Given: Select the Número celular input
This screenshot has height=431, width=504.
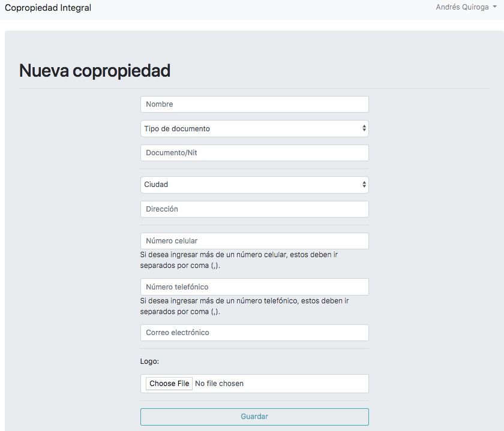Looking at the screenshot, I should coord(254,241).
